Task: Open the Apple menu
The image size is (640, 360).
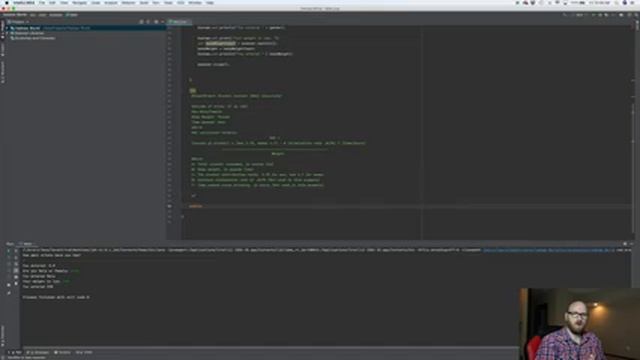Action: [7, 2]
